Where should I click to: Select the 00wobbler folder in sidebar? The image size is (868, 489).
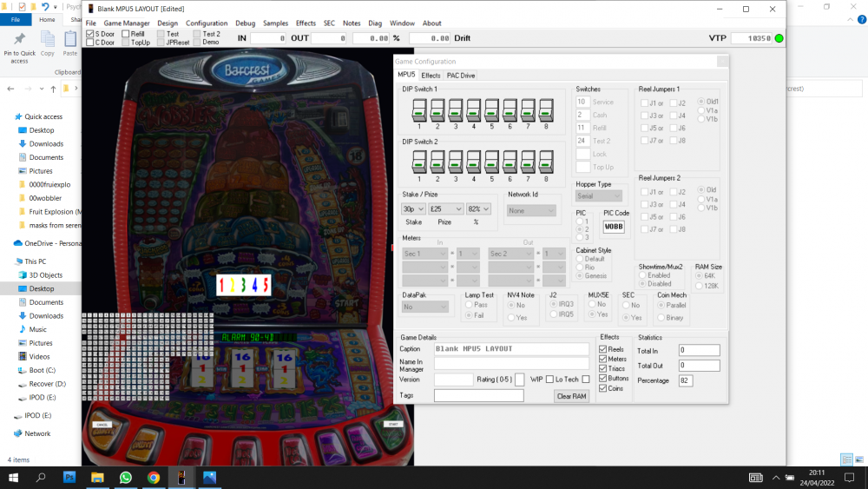[x=45, y=198]
